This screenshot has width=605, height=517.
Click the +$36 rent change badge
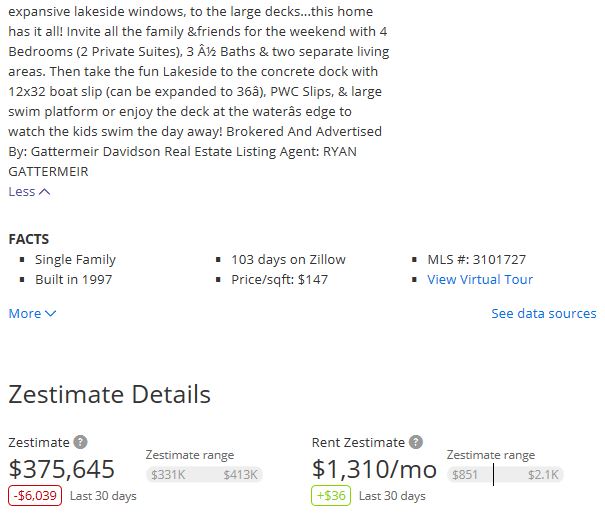pyautogui.click(x=331, y=495)
